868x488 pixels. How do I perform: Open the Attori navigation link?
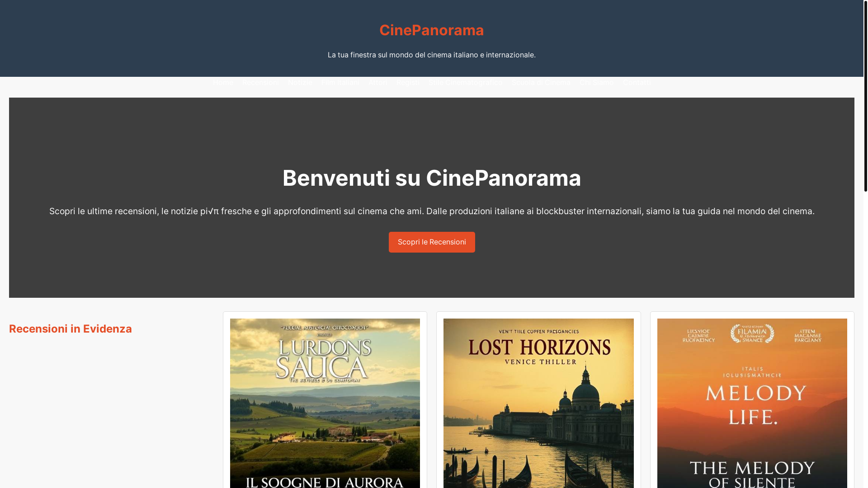coord(378,83)
